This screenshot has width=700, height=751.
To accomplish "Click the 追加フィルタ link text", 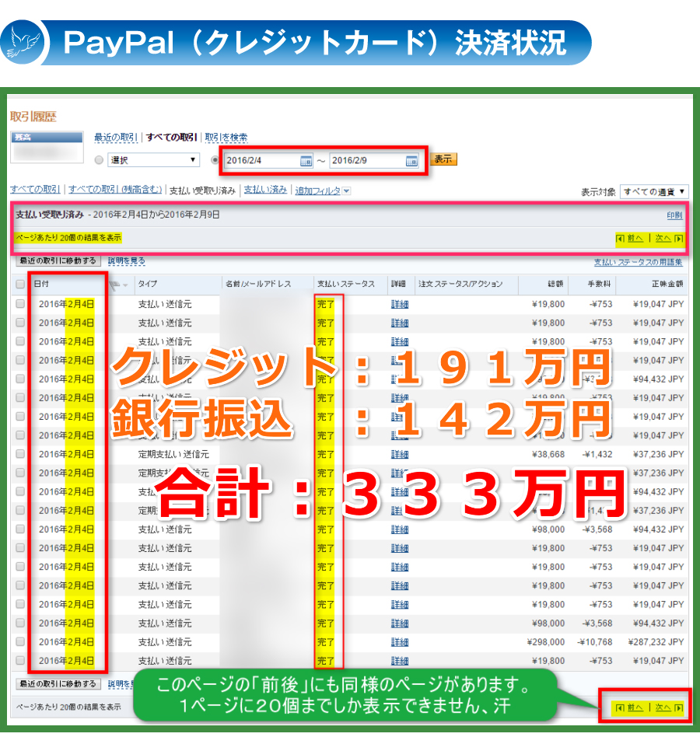I will [317, 190].
